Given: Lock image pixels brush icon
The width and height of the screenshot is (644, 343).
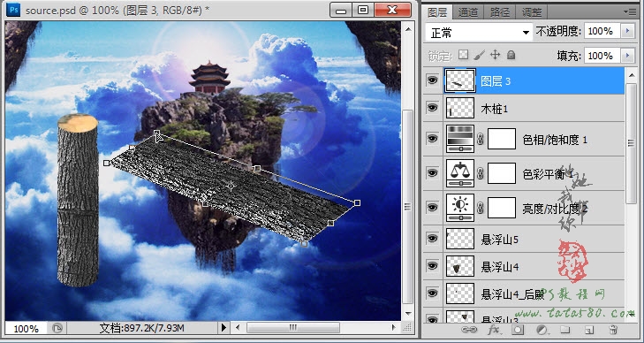Looking at the screenshot, I should (x=480, y=55).
